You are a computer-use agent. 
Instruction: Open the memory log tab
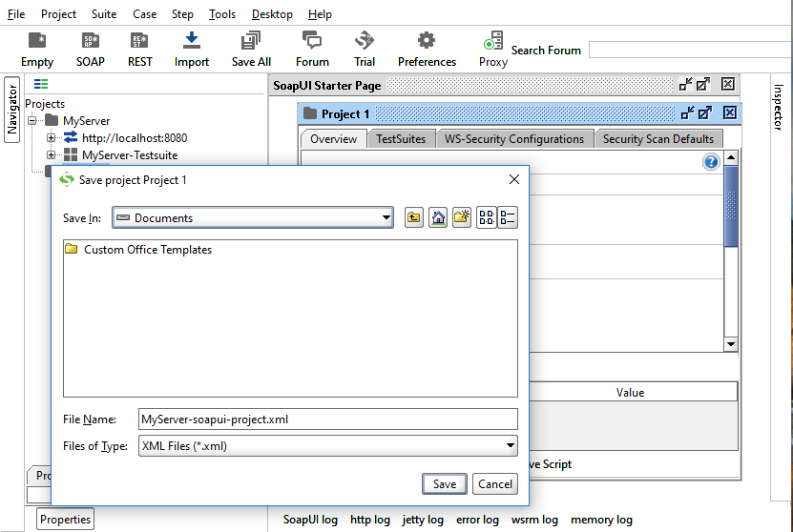[602, 520]
